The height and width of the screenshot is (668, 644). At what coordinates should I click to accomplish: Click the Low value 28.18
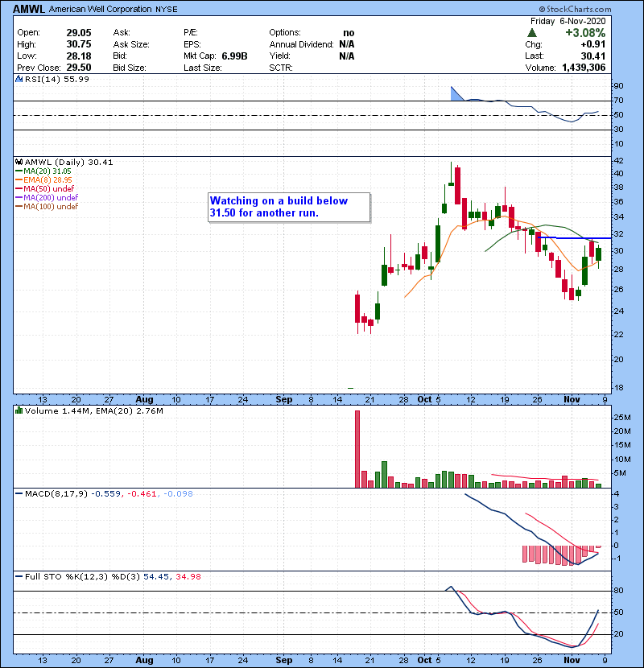[x=79, y=56]
